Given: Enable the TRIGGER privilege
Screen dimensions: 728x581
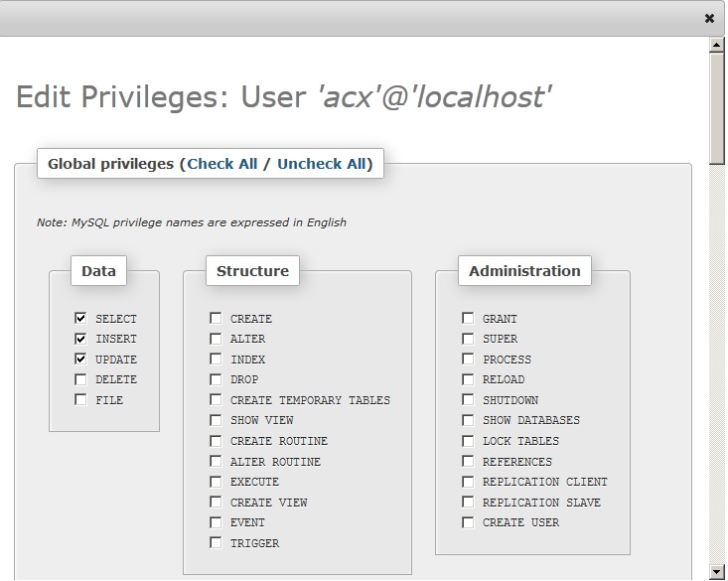Looking at the screenshot, I should pyautogui.click(x=216, y=542).
